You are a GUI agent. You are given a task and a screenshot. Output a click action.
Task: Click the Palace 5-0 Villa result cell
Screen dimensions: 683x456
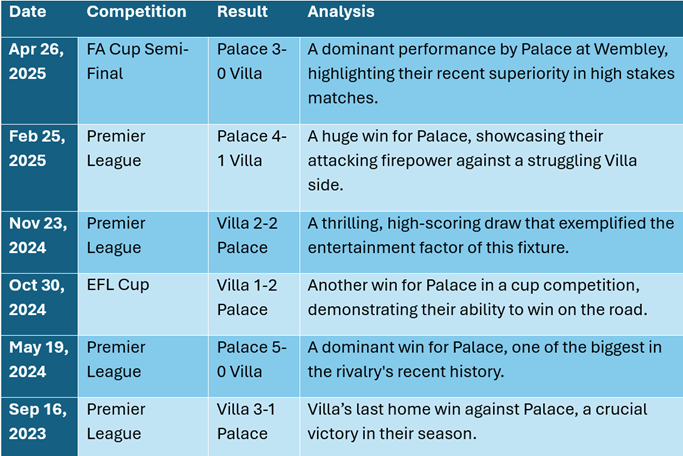pos(254,366)
